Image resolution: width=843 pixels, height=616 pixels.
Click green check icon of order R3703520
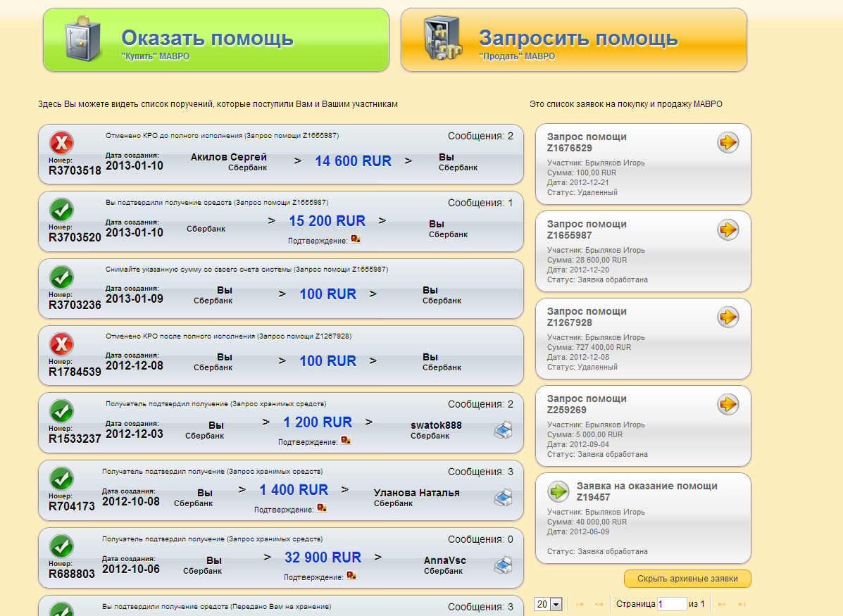click(62, 210)
